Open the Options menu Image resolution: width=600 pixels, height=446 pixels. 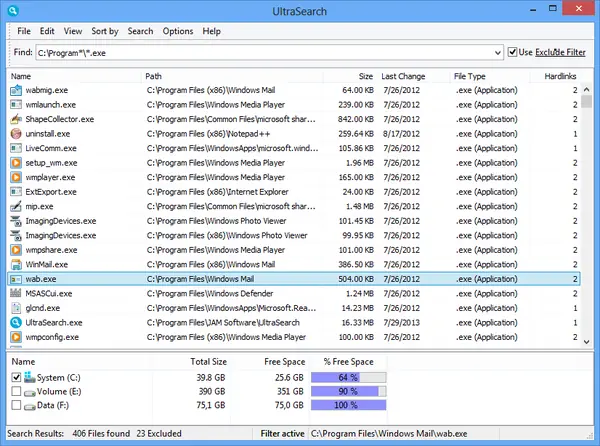[178, 31]
